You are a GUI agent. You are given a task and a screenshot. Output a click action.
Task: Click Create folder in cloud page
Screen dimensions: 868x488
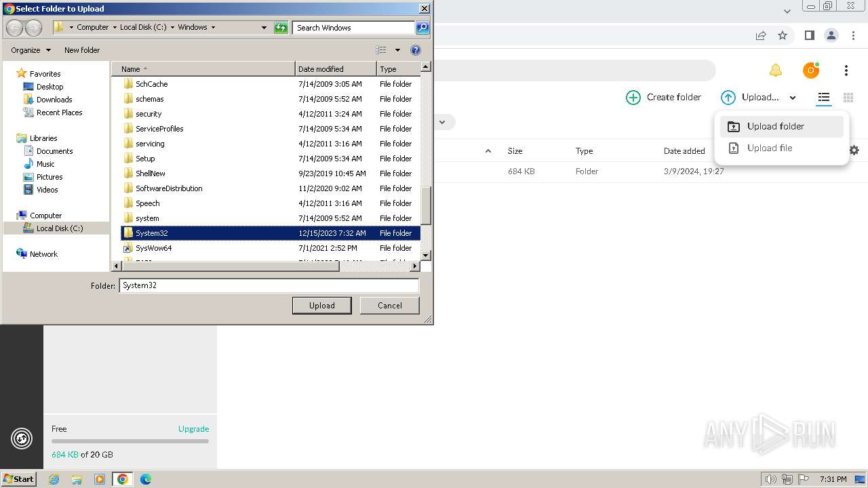click(663, 98)
